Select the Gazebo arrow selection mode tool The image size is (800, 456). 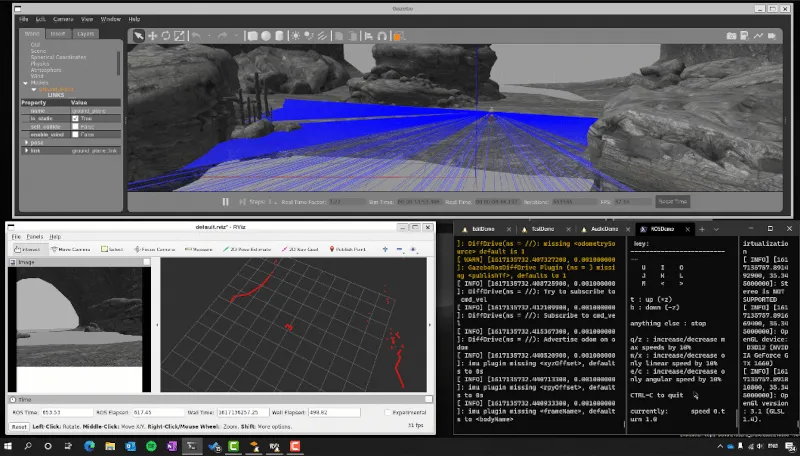coord(140,35)
